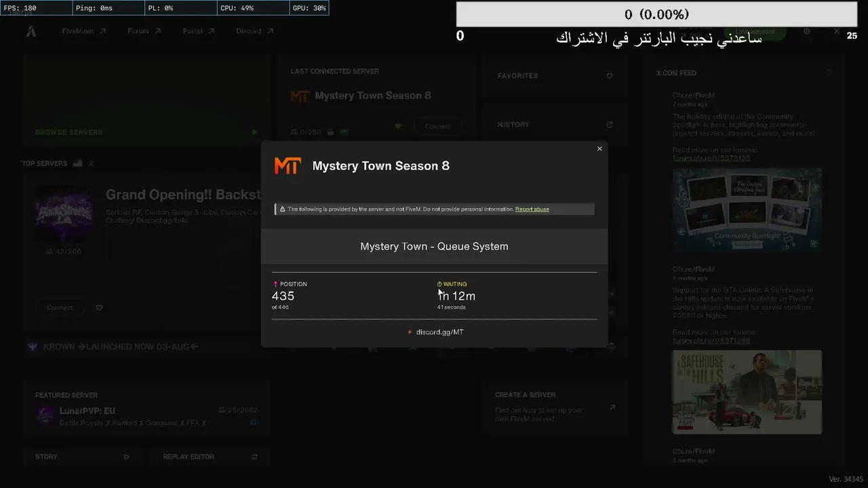Open the FiveM.net link
Image resolution: width=868 pixels, height=488 pixels.
(x=84, y=31)
